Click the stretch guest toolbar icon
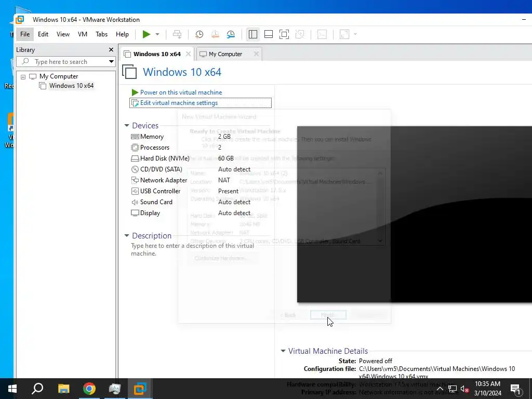Screen dimensions: 532x399 pos(344,34)
